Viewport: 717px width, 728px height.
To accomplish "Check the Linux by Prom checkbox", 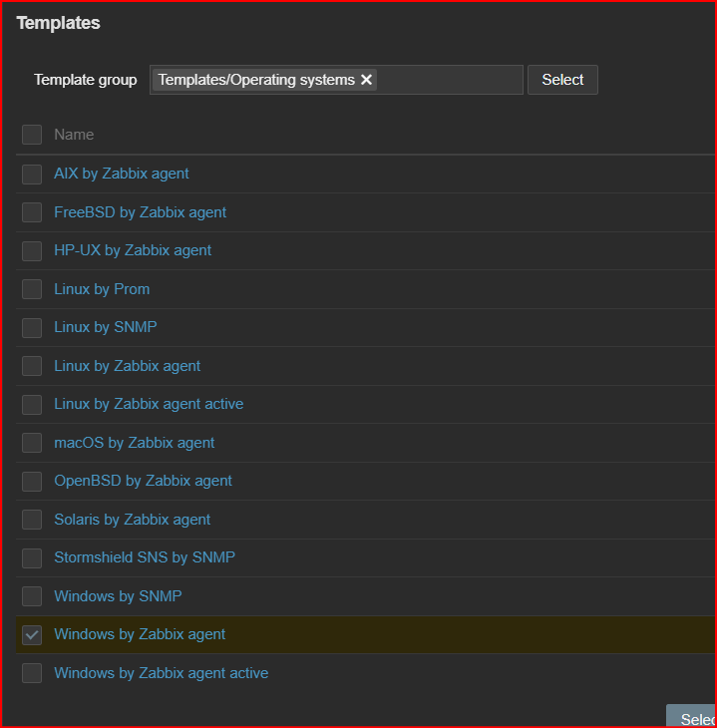I will point(32,289).
